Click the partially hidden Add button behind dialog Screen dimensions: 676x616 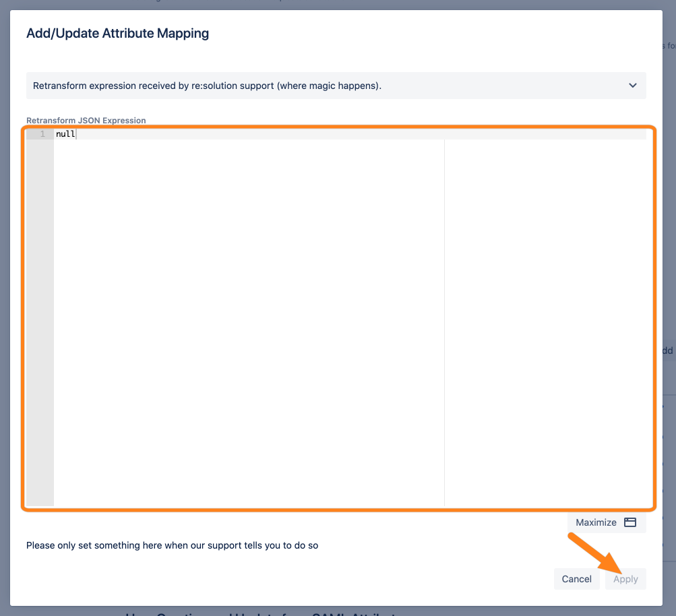[x=667, y=350]
